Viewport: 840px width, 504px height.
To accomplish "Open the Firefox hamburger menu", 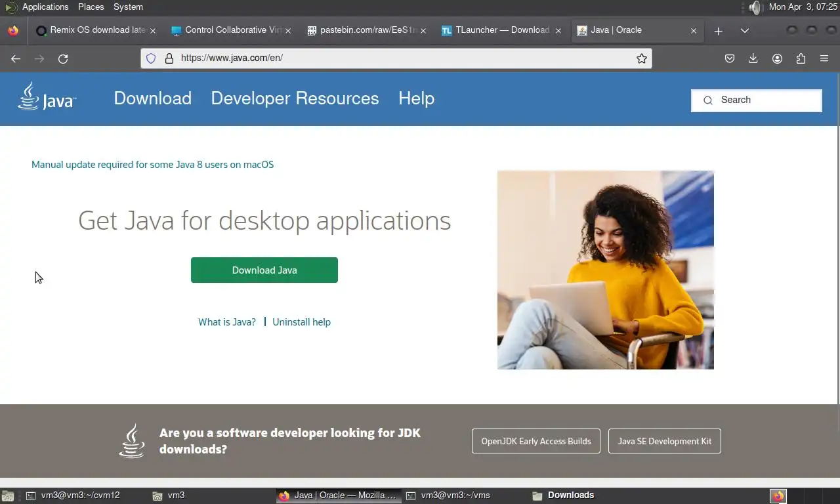I will (824, 58).
